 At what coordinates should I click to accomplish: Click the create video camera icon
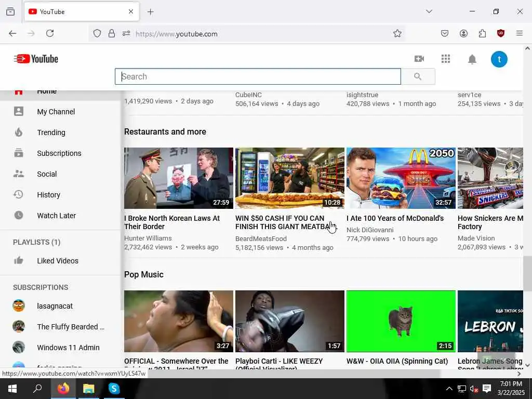(419, 59)
